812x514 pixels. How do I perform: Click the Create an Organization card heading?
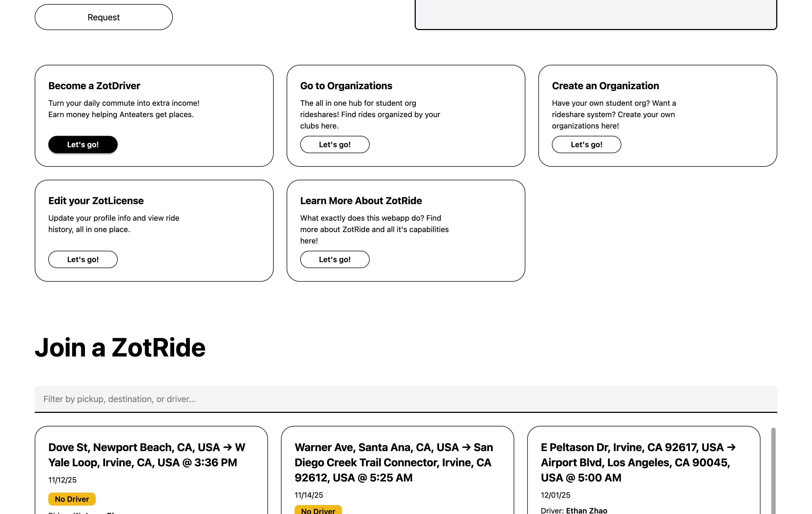tap(605, 86)
